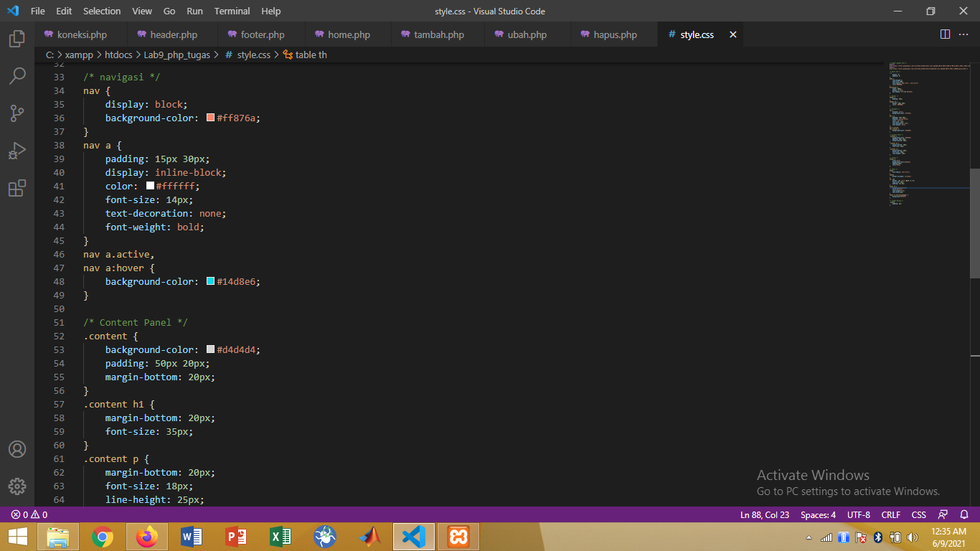
Task: Click the #d4d4d4 color swatch
Action: click(211, 349)
